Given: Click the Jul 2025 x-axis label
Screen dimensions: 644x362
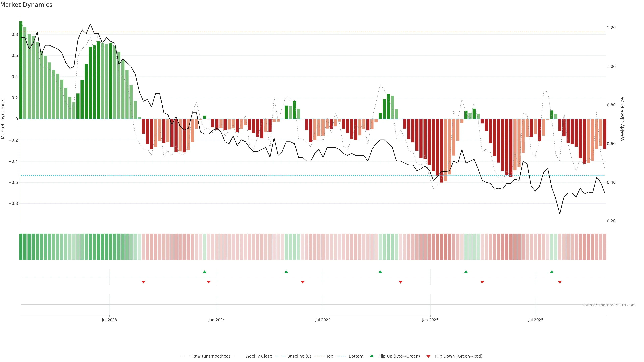Looking at the screenshot, I should tap(536, 320).
